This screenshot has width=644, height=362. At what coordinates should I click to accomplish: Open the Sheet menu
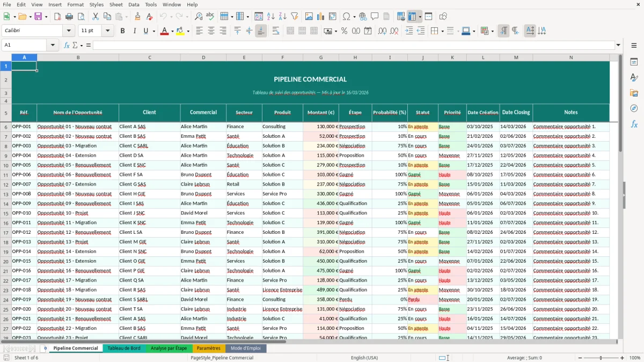tap(116, 4)
